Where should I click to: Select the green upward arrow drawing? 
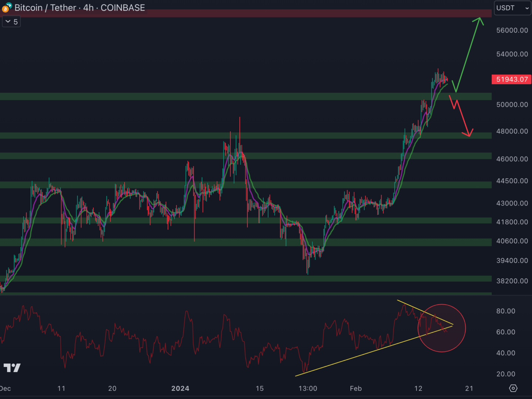pyautogui.click(x=468, y=53)
